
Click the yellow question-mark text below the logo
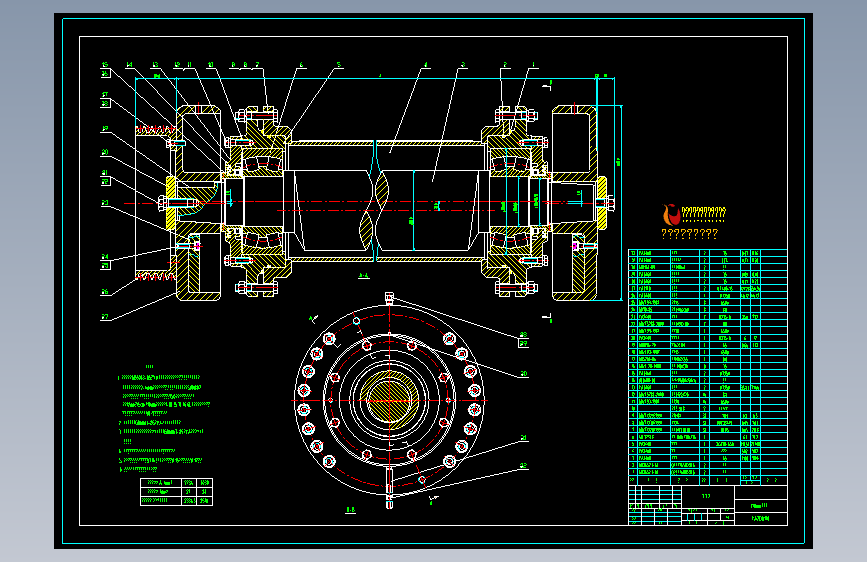(690, 234)
